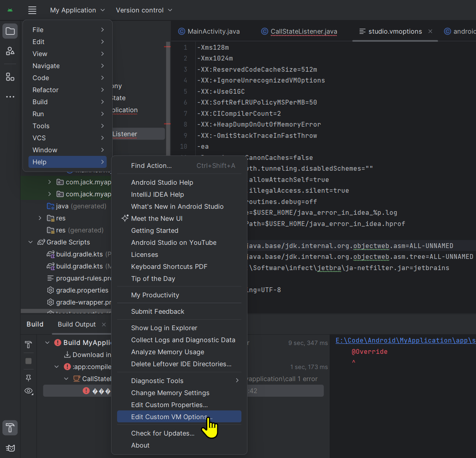Click the Gradle Scripts elephant icon
This screenshot has width=476, height=458.
point(41,242)
